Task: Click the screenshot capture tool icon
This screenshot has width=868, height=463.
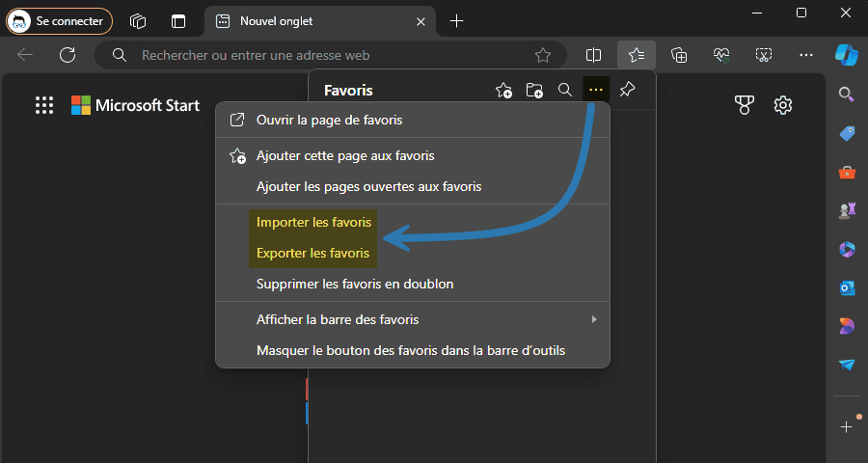Action: coord(764,55)
